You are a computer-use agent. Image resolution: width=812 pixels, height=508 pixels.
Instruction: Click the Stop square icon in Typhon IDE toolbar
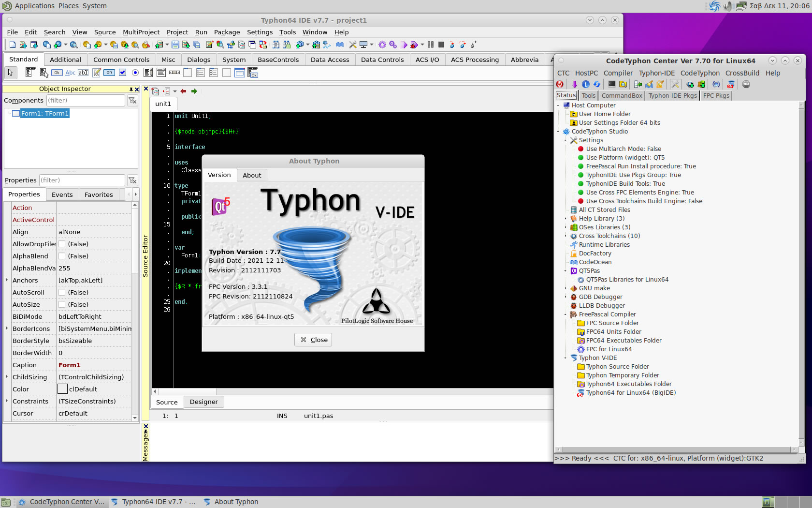tap(441, 45)
